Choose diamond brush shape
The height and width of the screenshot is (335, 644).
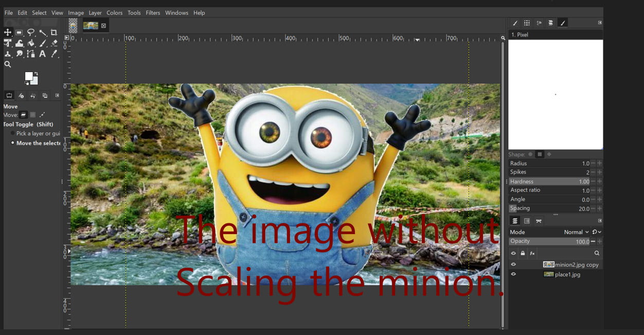pyautogui.click(x=549, y=154)
